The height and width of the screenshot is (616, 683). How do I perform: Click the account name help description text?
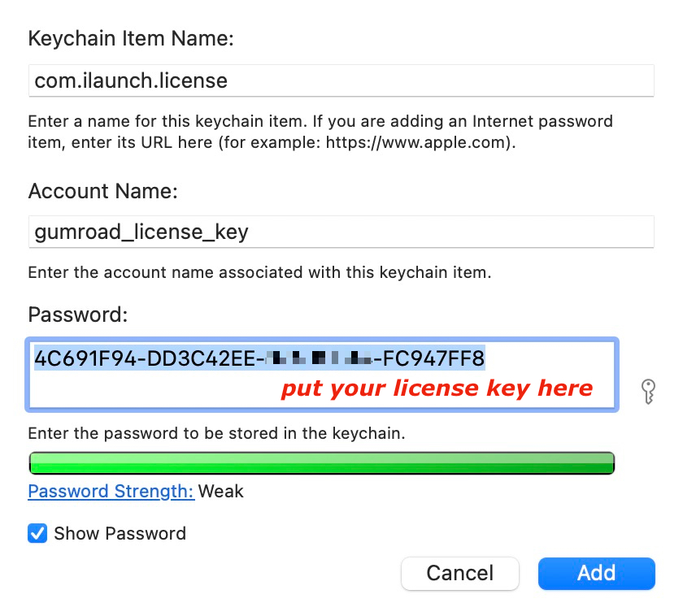[x=259, y=272]
